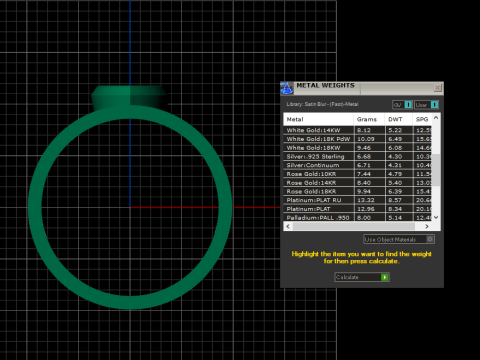This screenshot has width=480, height=360.
Task: Click grams value 12.96 for Platinum PLAT
Action: (366, 209)
